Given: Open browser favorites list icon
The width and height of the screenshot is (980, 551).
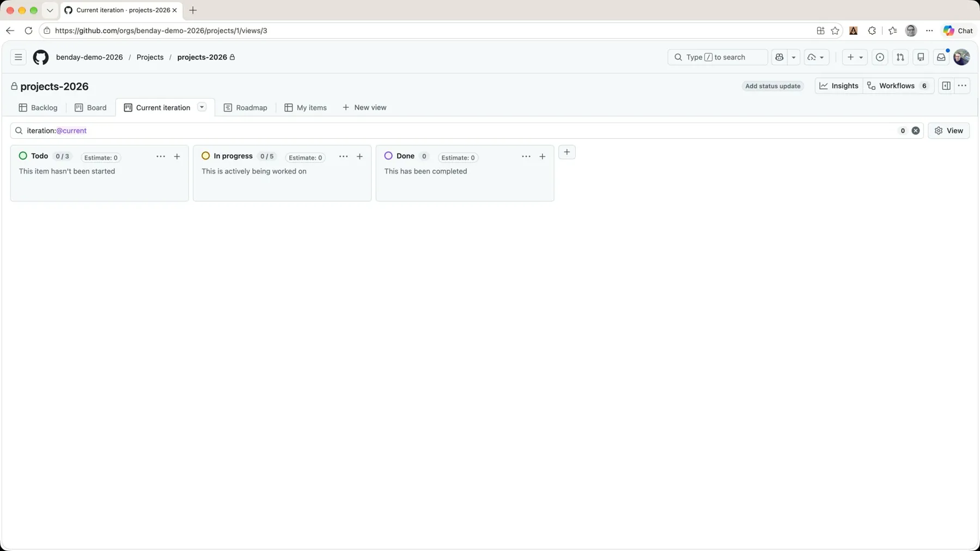Looking at the screenshot, I should click(892, 30).
